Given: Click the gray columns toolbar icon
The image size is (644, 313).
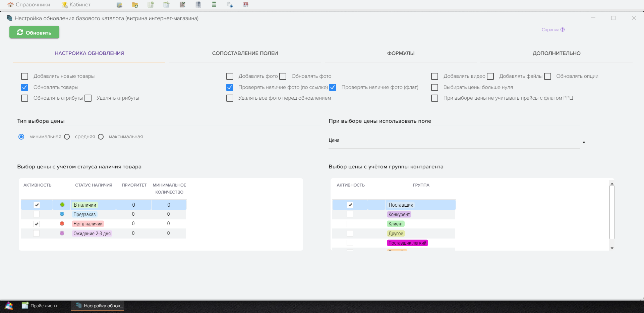Looking at the screenshot, I should [x=198, y=5].
